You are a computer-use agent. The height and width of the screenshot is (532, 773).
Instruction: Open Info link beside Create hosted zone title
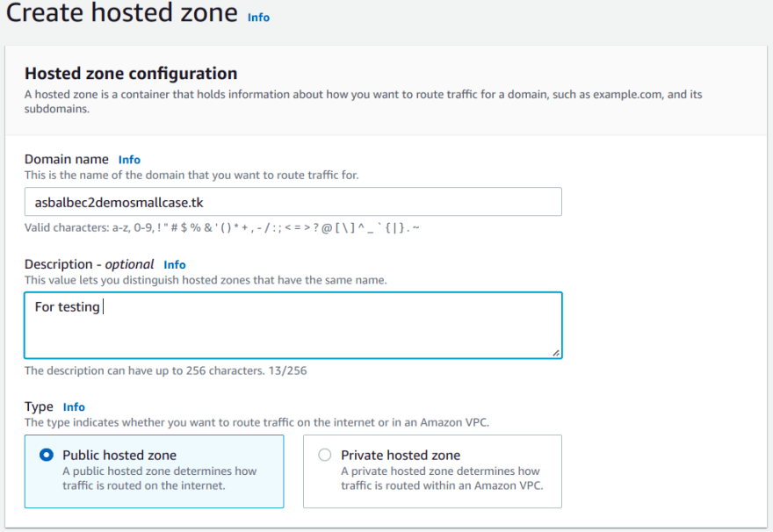(258, 18)
